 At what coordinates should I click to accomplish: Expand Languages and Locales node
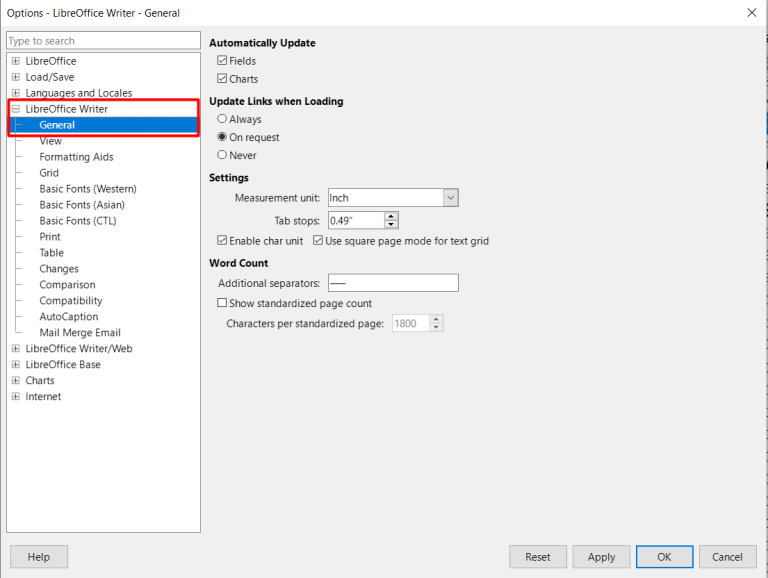16,93
